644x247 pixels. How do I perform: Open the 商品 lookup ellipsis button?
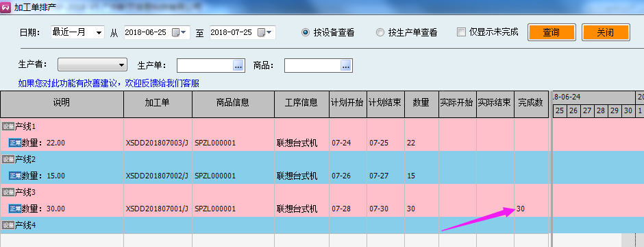click(346, 65)
